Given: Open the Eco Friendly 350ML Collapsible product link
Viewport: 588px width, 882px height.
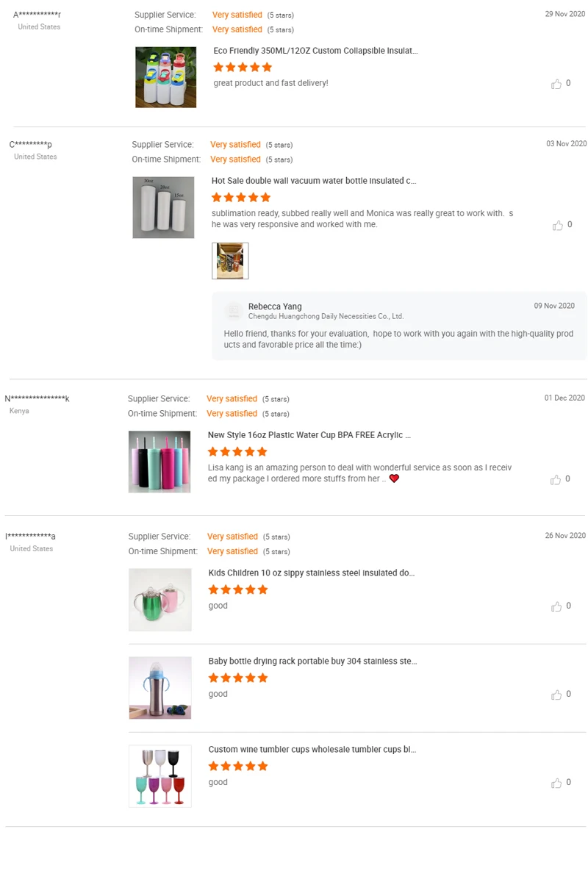Looking at the screenshot, I should (x=315, y=51).
